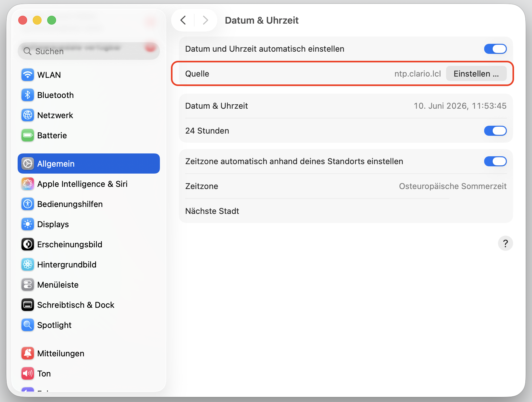Click the Ton speaker icon
532x402 pixels.
[x=28, y=374]
